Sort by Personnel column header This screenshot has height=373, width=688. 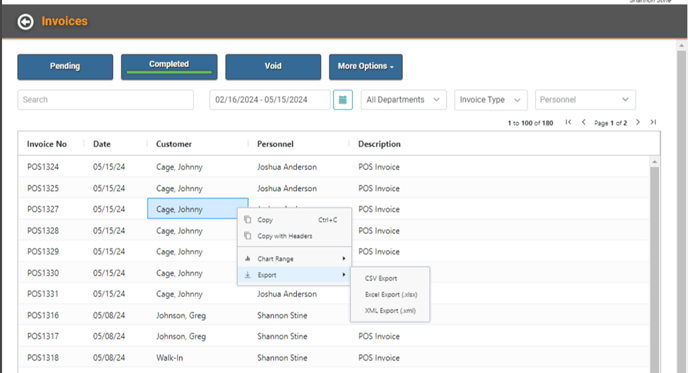point(275,144)
